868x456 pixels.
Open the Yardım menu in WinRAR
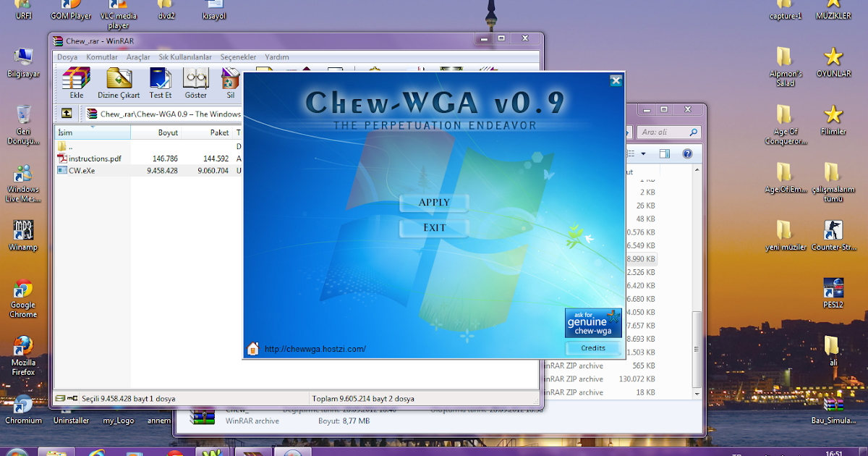(x=277, y=57)
